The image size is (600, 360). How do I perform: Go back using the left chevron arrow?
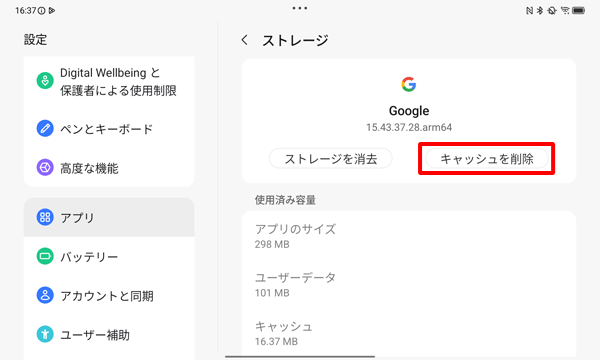pos(245,40)
